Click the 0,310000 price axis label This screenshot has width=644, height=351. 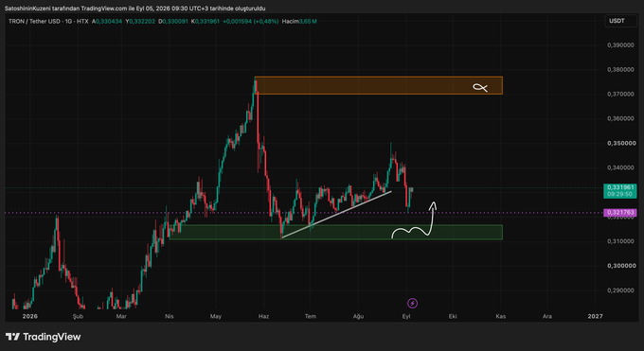coord(620,241)
